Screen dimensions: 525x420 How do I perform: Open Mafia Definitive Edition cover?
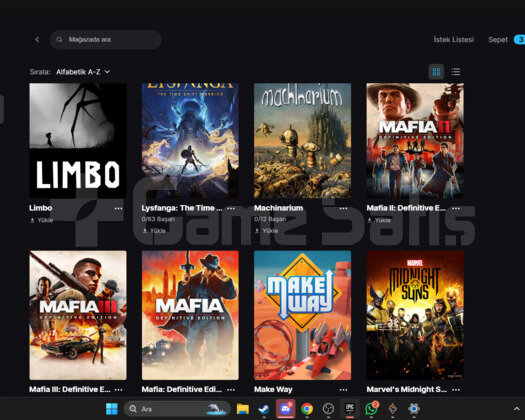190,315
